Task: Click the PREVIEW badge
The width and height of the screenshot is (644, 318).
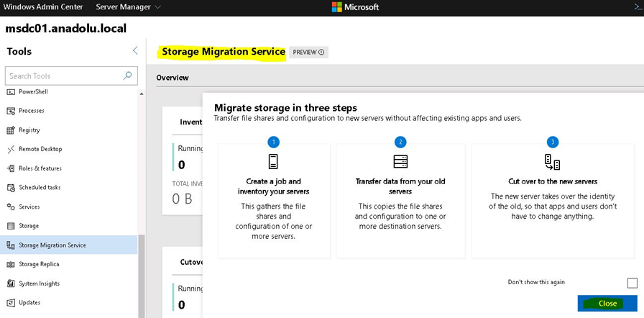Action: pyautogui.click(x=308, y=53)
